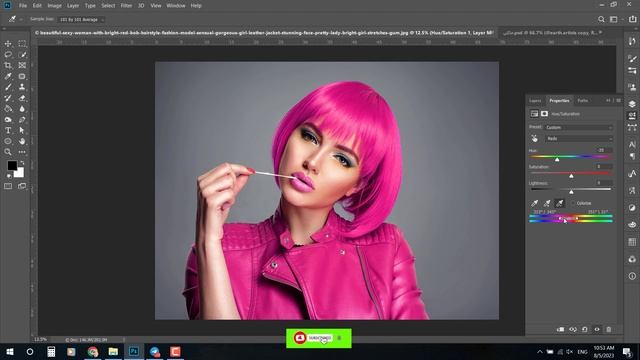Open the Edit Toolbar three-dots button
The height and width of the screenshot is (360, 640).
point(22,152)
